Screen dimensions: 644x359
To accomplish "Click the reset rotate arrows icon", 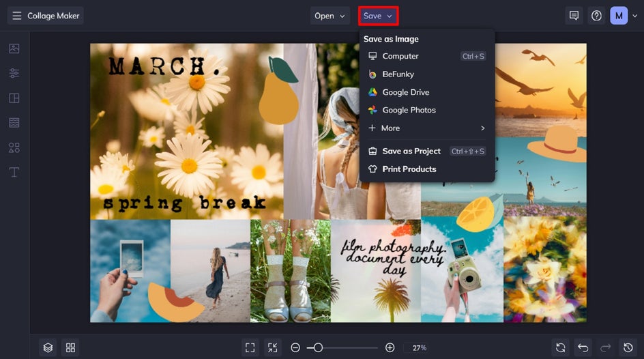I will (560, 347).
